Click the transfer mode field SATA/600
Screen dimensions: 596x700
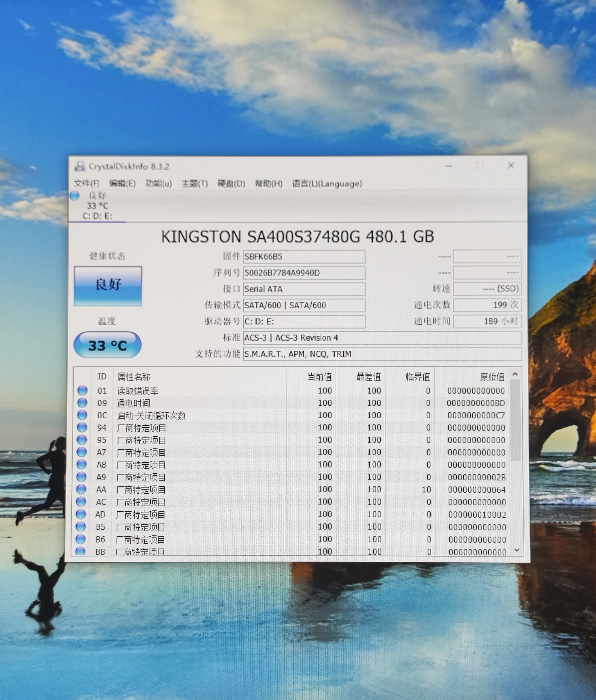click(304, 305)
